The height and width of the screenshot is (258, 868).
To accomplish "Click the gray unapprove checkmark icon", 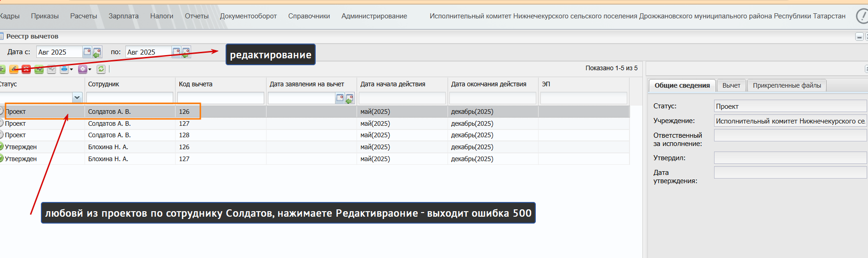I will coord(51,69).
